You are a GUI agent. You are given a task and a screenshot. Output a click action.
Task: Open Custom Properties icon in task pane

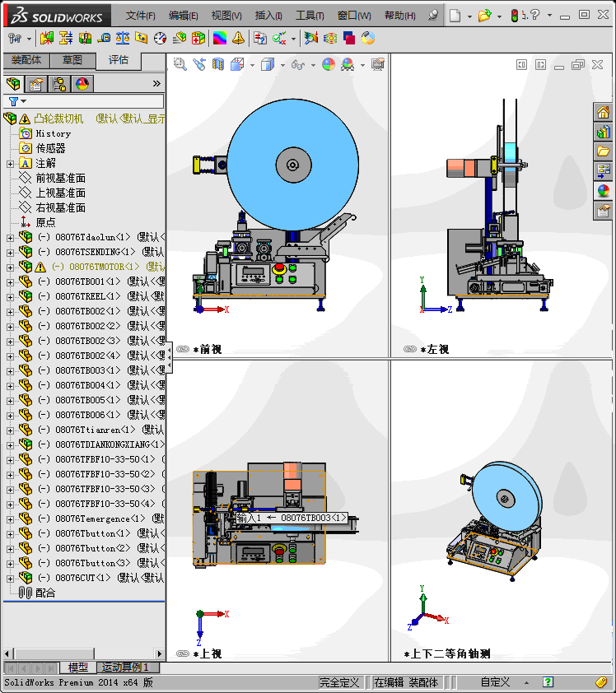click(603, 211)
